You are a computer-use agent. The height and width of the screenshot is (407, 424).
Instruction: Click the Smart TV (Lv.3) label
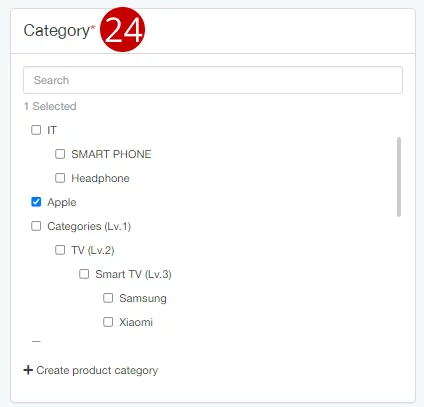(133, 274)
